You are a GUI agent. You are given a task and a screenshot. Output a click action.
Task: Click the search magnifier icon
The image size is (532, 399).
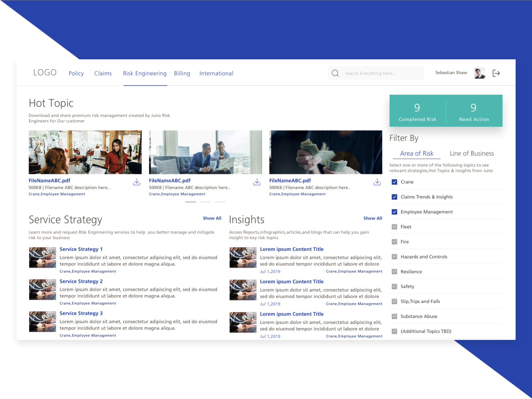335,73
